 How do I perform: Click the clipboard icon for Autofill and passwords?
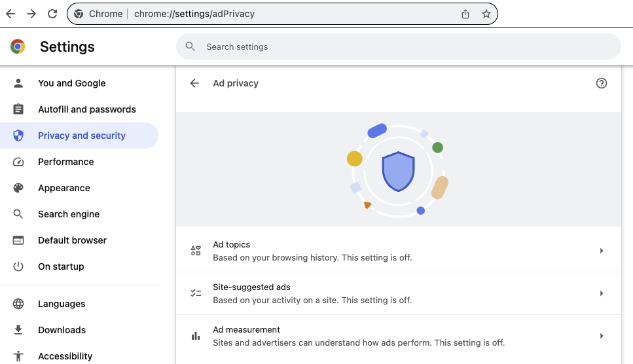coord(18,109)
